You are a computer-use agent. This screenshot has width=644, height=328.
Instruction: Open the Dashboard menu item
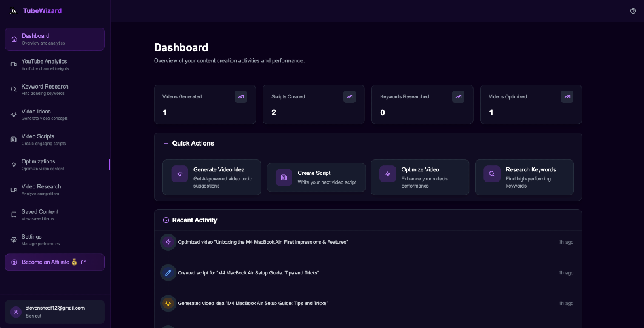point(54,39)
